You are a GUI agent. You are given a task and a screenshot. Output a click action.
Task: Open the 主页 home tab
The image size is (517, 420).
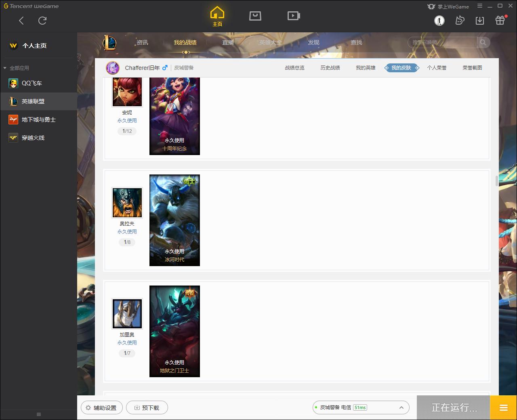tap(217, 17)
